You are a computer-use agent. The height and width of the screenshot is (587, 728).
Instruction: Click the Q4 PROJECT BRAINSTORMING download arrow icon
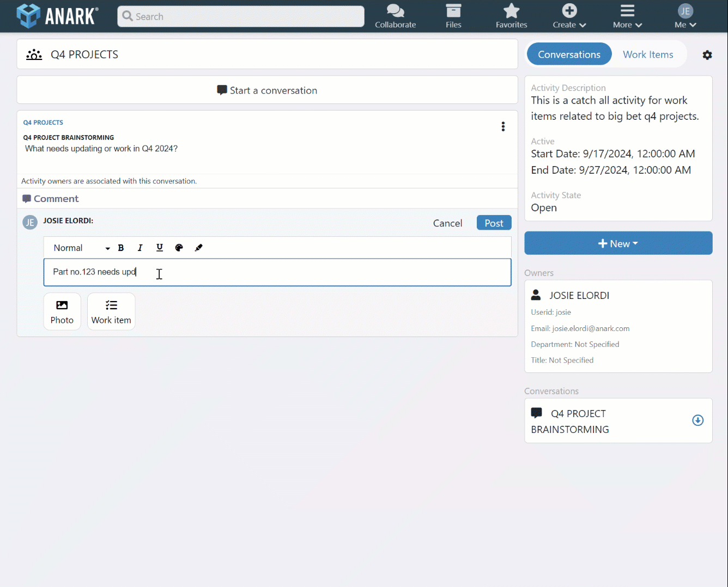point(697,420)
